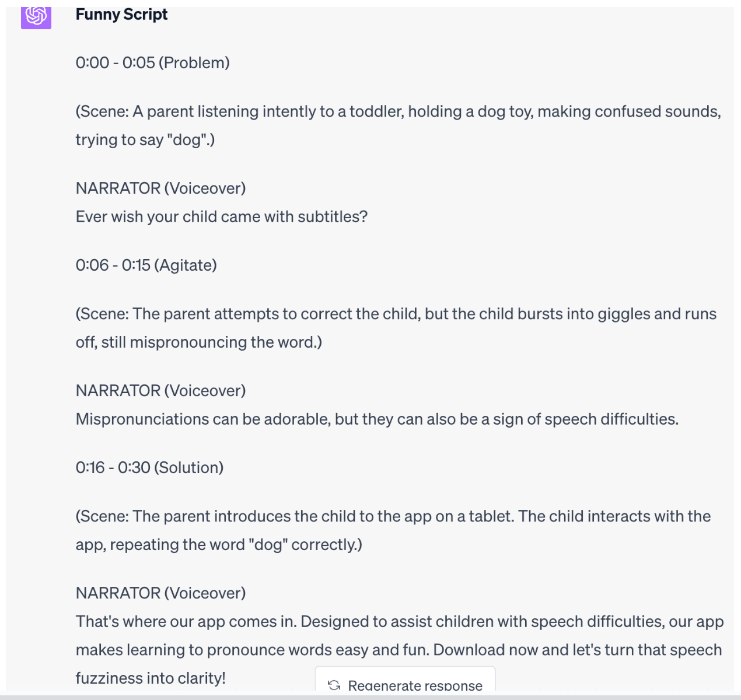Screen dimensions: 741x700
Task: Click the circular arrows regenerate icon
Action: [334, 685]
